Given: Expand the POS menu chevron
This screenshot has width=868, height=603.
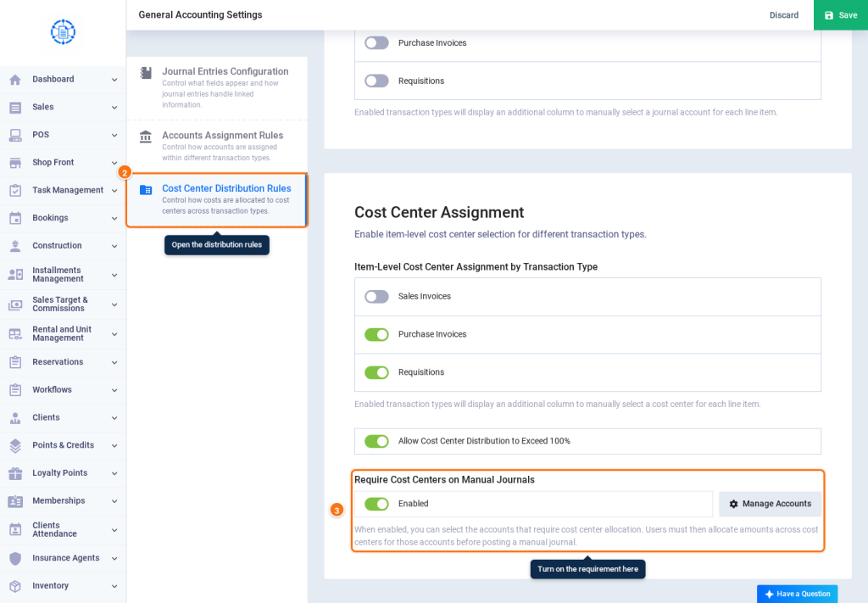Looking at the screenshot, I should (x=114, y=135).
